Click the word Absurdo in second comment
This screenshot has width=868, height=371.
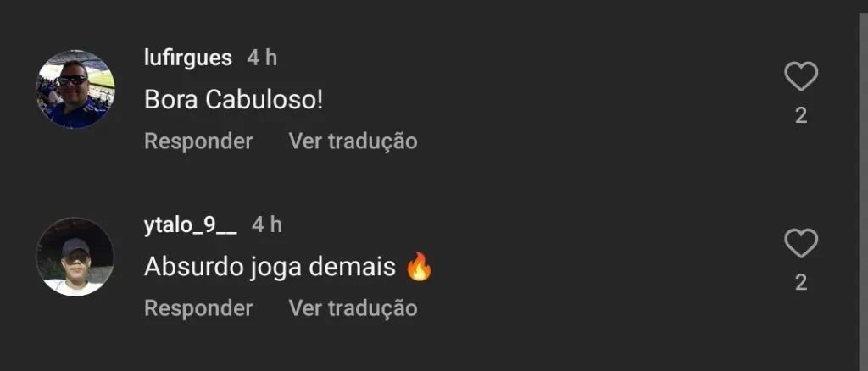click(194, 268)
